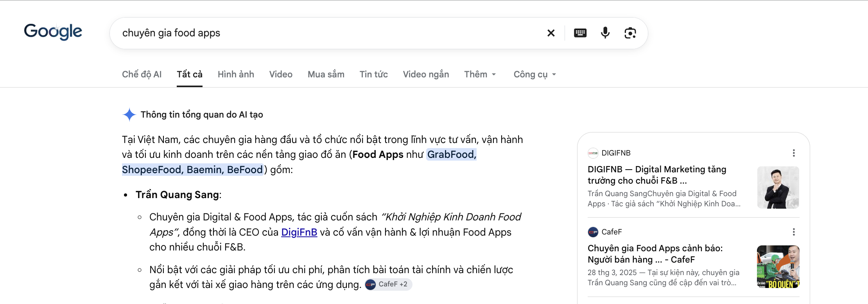Screen dimensions: 868x304
Task: Select the Tất cả tab
Action: 190,74
